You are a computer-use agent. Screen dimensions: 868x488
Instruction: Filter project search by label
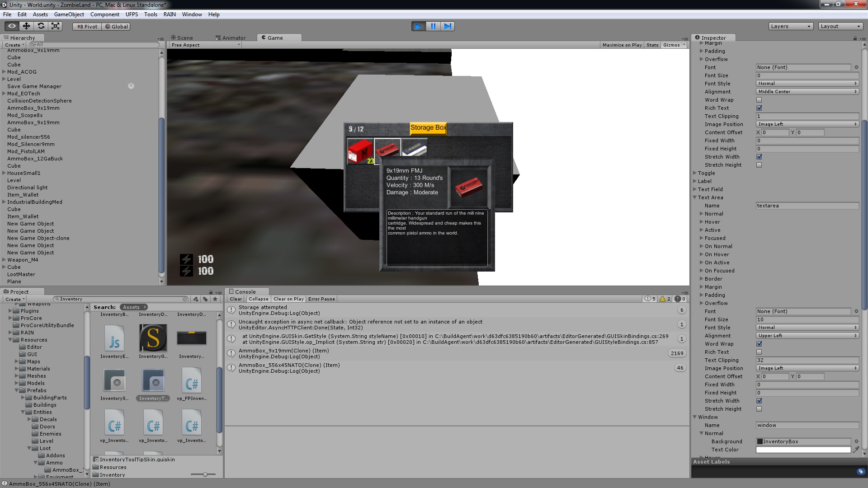click(x=205, y=299)
